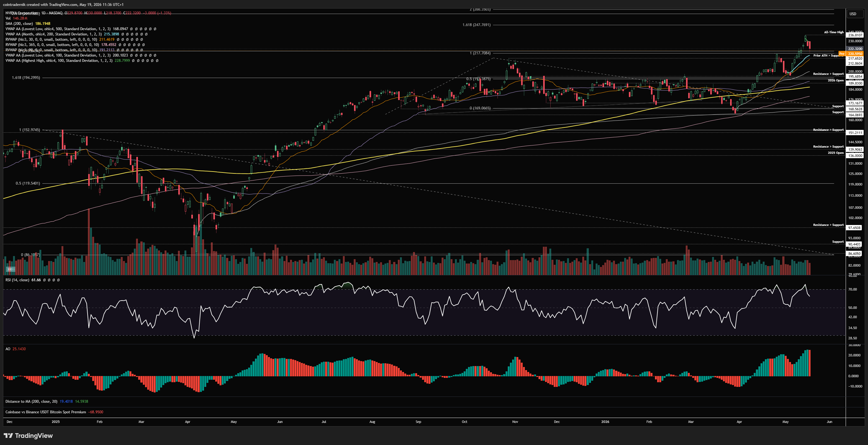This screenshot has height=445, width=868.
Task: Select the Fibonacci 0 (169.0665) level label
Action: click(x=480, y=108)
